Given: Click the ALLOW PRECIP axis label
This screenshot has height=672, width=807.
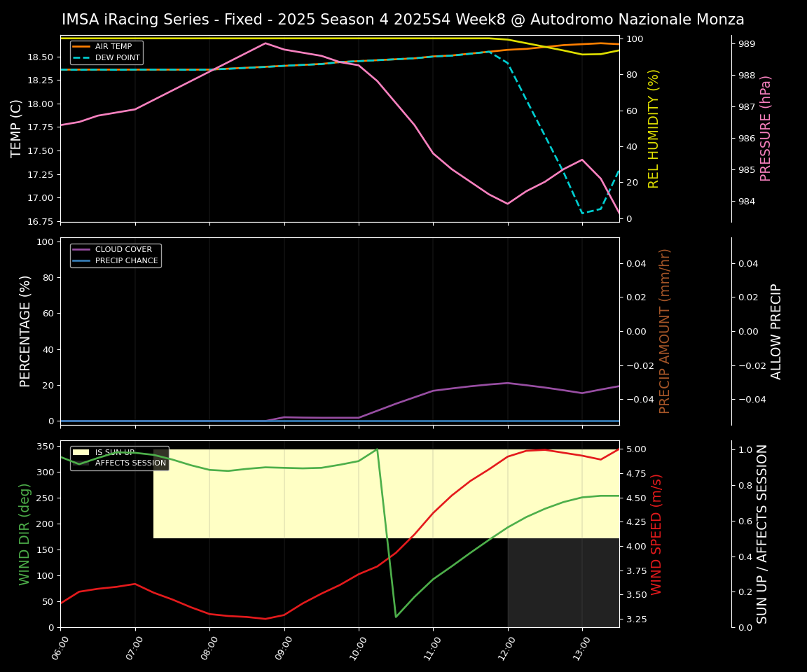Looking at the screenshot, I should (x=776, y=331).
